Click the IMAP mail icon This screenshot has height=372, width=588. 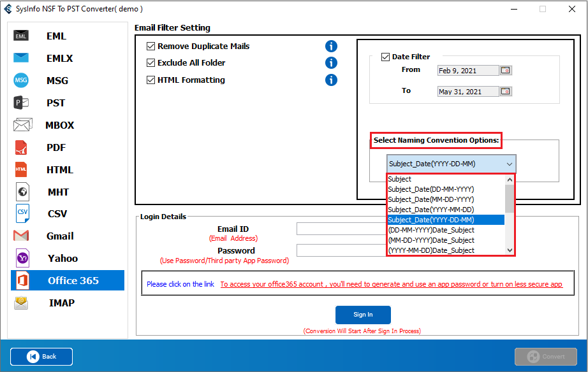click(x=21, y=303)
